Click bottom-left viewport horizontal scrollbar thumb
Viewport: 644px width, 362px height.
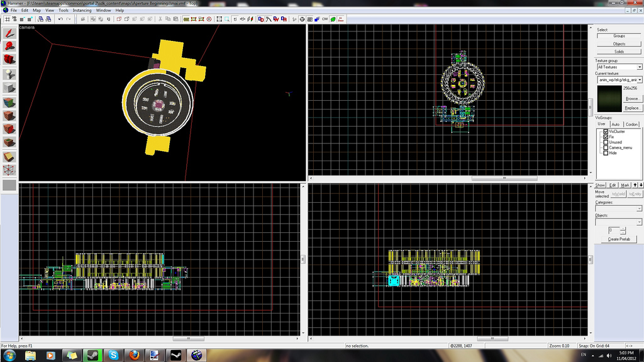(x=188, y=339)
